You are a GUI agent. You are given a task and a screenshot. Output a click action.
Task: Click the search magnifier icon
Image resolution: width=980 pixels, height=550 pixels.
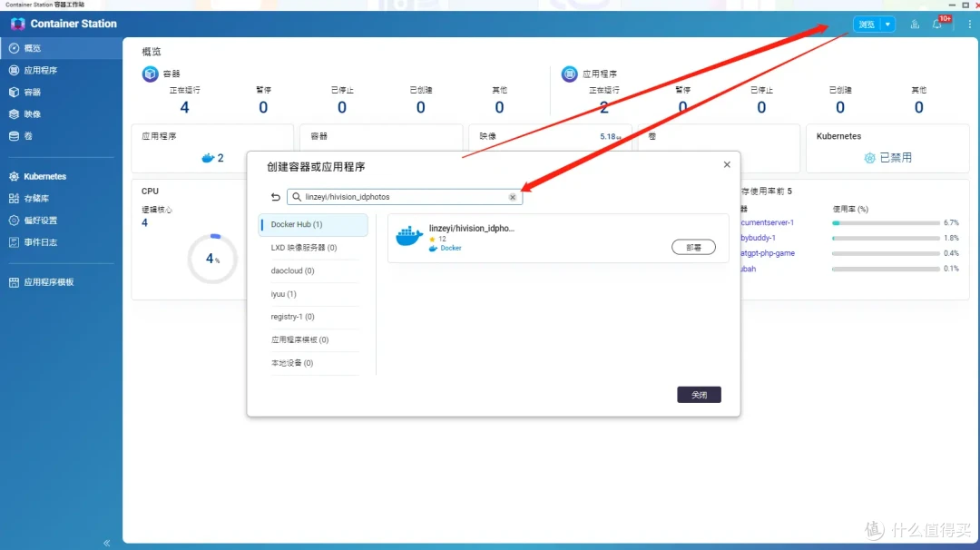pyautogui.click(x=297, y=197)
